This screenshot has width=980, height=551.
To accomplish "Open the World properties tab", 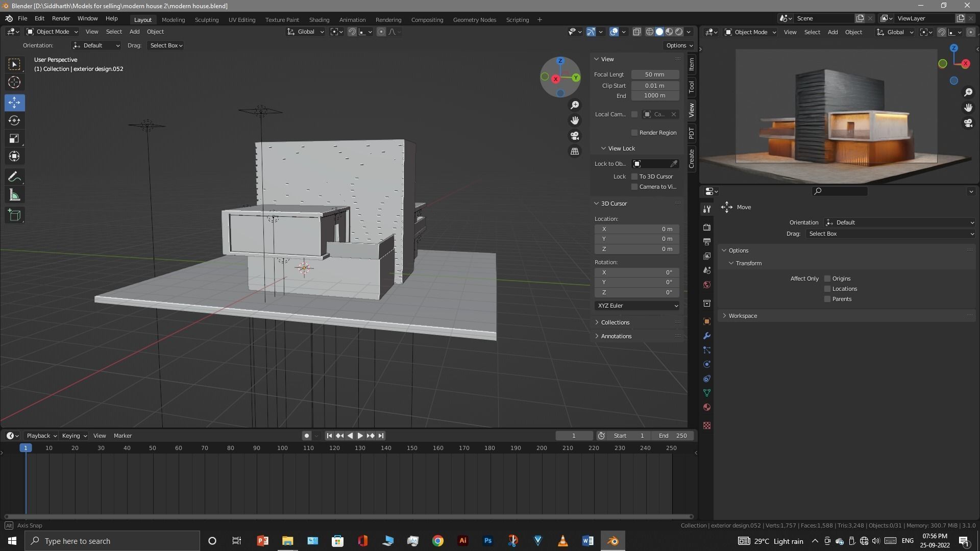I will point(707,285).
